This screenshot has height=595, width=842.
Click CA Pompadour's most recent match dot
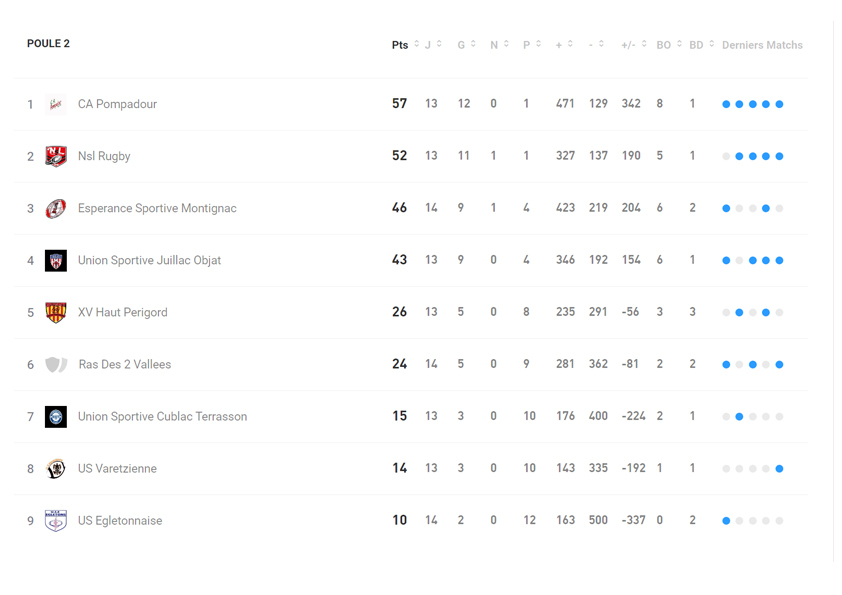point(779,104)
